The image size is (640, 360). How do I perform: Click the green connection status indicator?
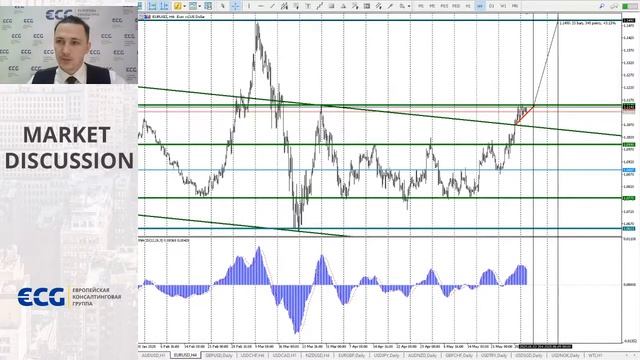[x=630, y=6]
